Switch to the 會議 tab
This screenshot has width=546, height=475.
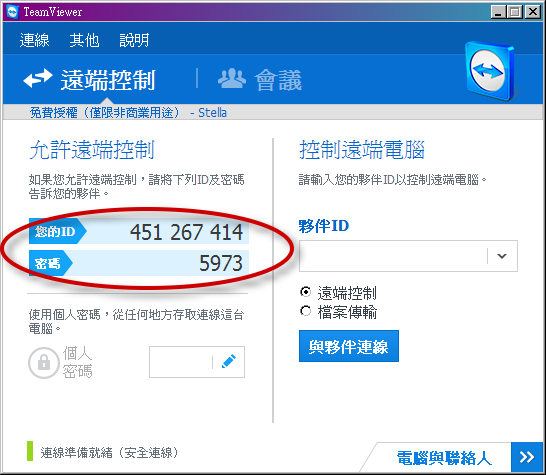(x=278, y=80)
